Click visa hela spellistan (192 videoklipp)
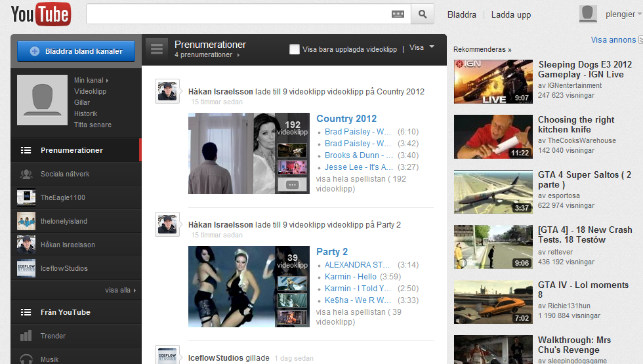Viewport: 643px width, 364px height. (361, 184)
